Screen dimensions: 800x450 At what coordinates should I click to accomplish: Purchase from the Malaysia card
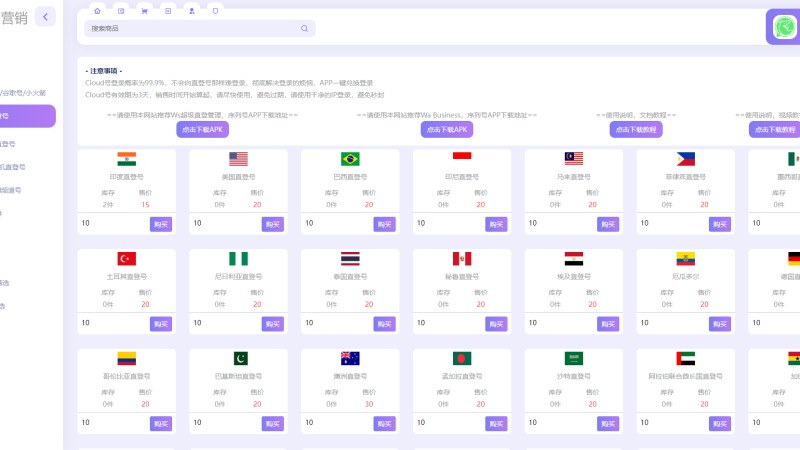click(608, 224)
